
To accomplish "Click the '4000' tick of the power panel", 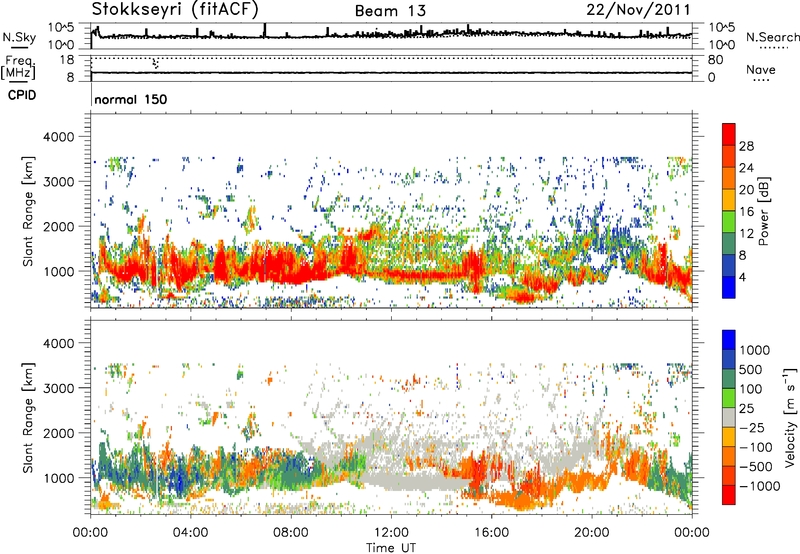I will click(58, 137).
